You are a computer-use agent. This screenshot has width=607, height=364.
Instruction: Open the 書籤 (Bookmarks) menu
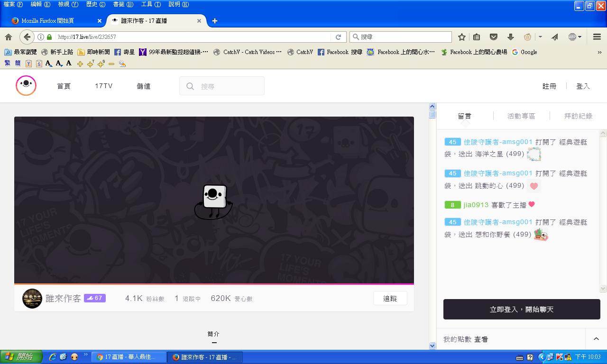(123, 4)
